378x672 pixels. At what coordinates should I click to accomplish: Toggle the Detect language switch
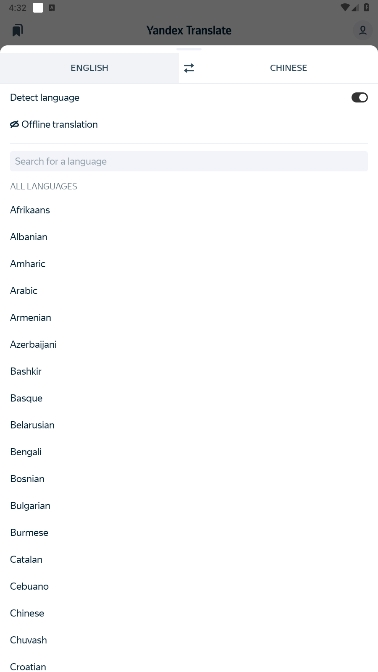coord(360,98)
